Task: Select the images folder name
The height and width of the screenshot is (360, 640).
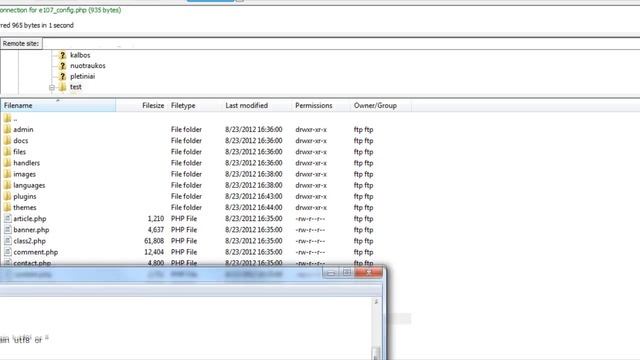Action: point(24,174)
